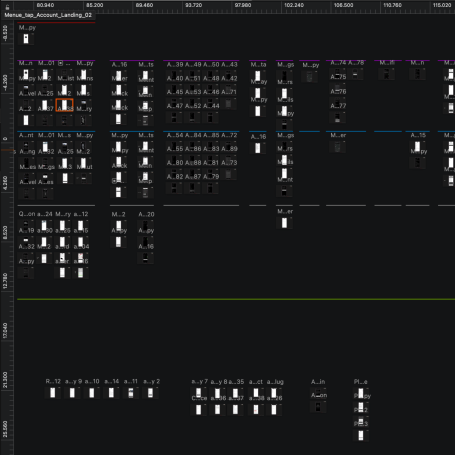Viewport: 455px width, 455px height.
Task: Select artboard thumbnail labeled Pl...e
Action: (x=361, y=393)
